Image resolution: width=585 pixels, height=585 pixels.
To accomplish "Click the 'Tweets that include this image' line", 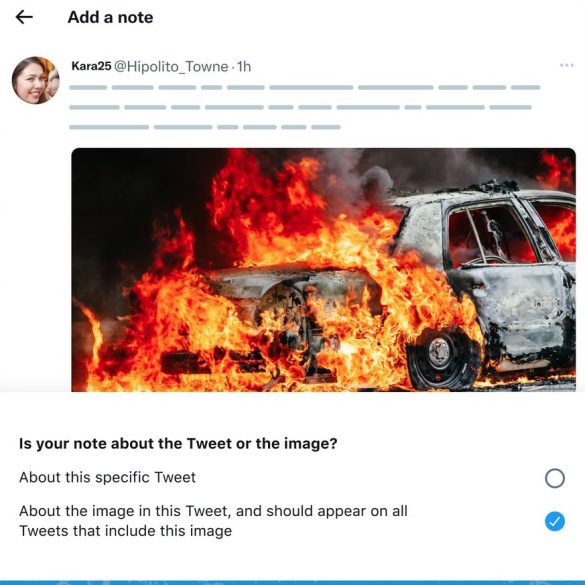I will [125, 531].
